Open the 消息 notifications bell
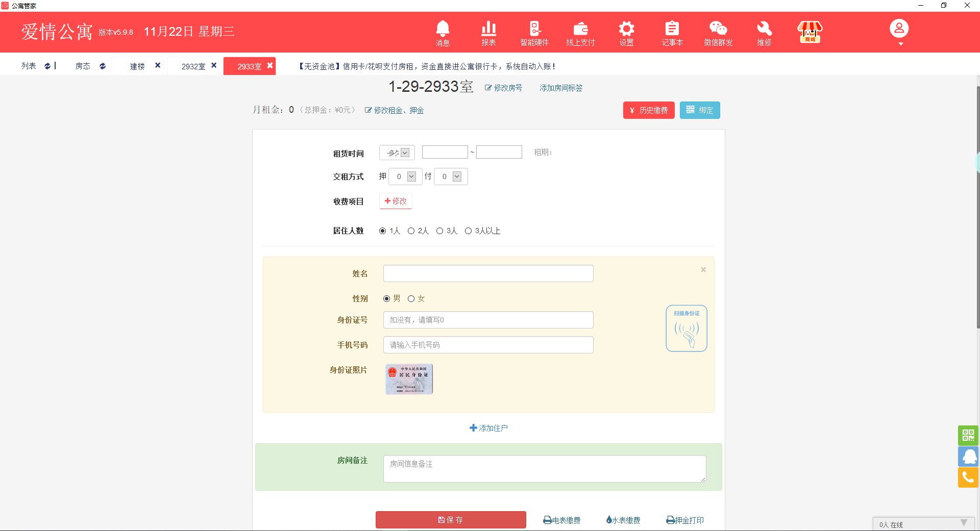Screen dimensions: 980x531 443,33
